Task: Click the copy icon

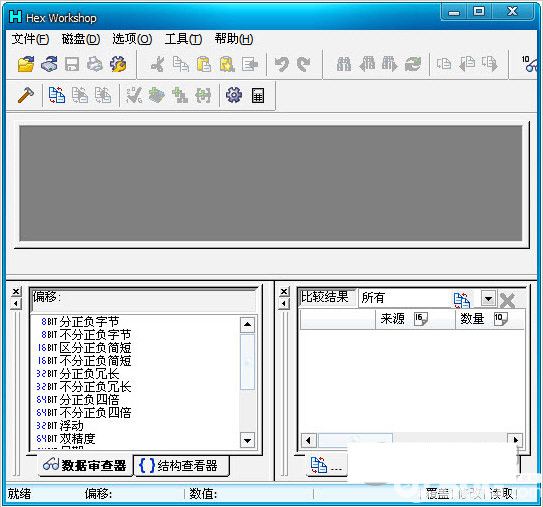Action: (x=181, y=64)
